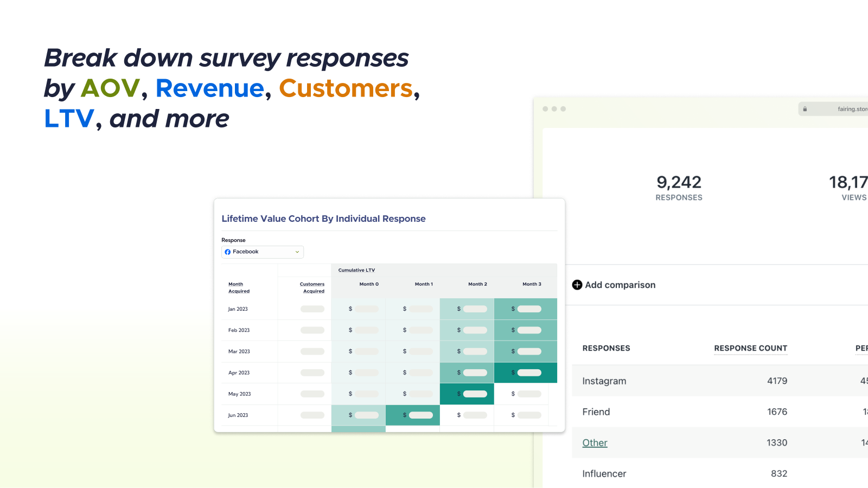Click the dark green Apr 2023 Month 3 cell
Viewport: 868px width, 488px height.
point(526,373)
